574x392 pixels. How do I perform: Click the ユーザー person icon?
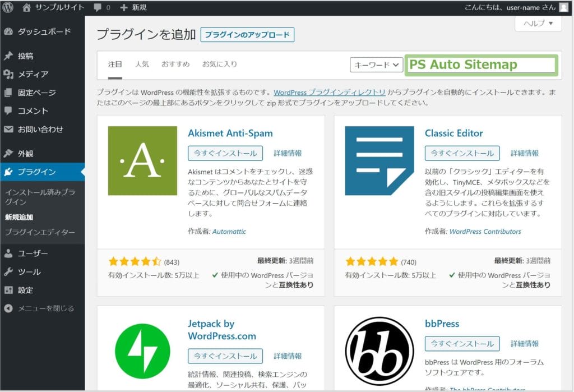click(x=8, y=253)
